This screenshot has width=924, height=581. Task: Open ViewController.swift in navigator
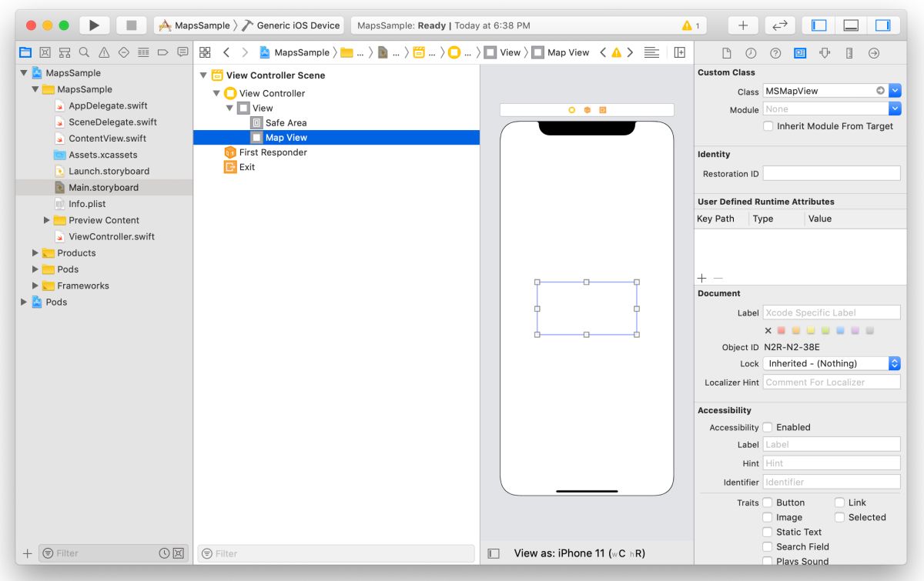click(x=112, y=236)
